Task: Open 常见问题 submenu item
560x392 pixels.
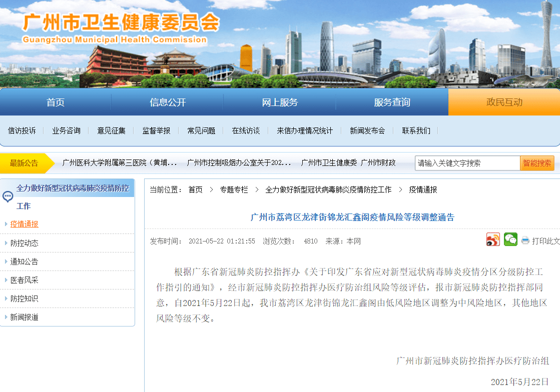Action: [201, 131]
